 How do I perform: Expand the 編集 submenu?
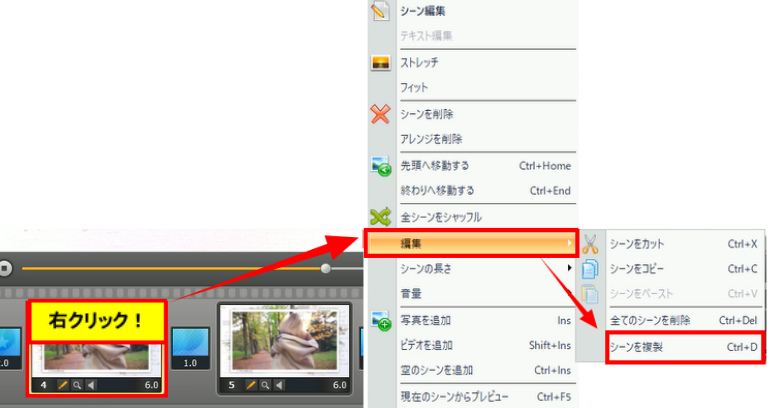[x=472, y=243]
